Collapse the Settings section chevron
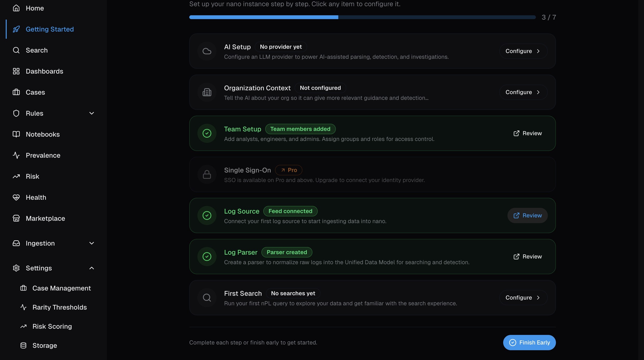 click(x=91, y=268)
